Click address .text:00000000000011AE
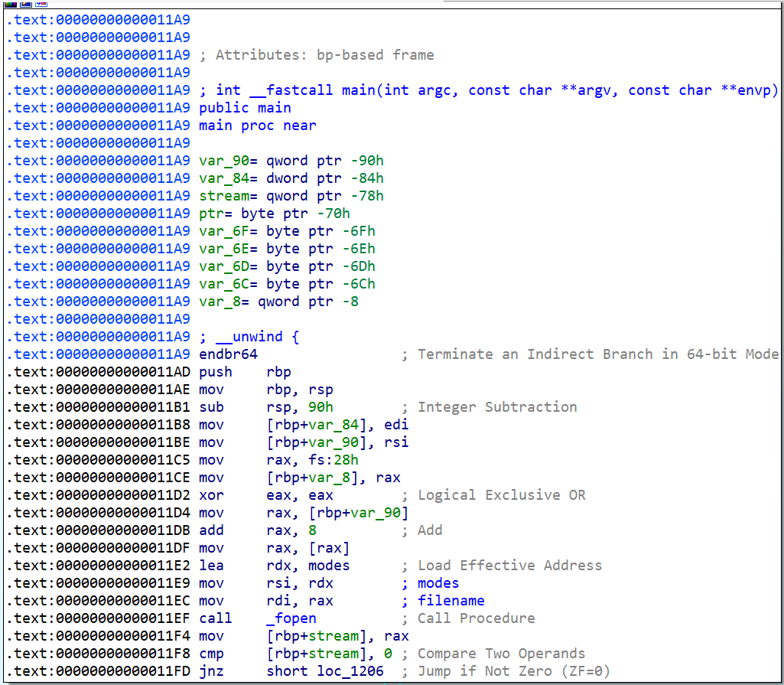The image size is (784, 685). point(98,390)
